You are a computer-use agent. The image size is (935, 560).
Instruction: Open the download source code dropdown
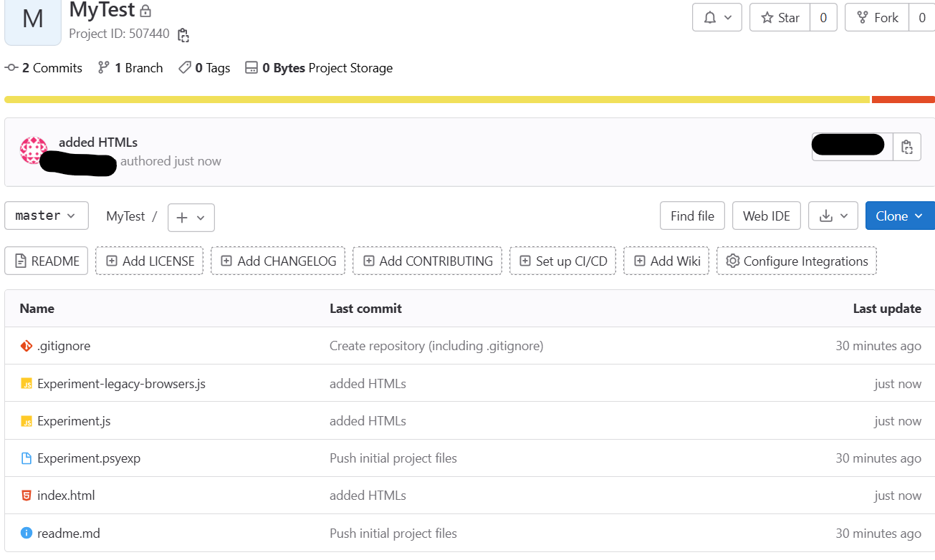pyautogui.click(x=833, y=216)
